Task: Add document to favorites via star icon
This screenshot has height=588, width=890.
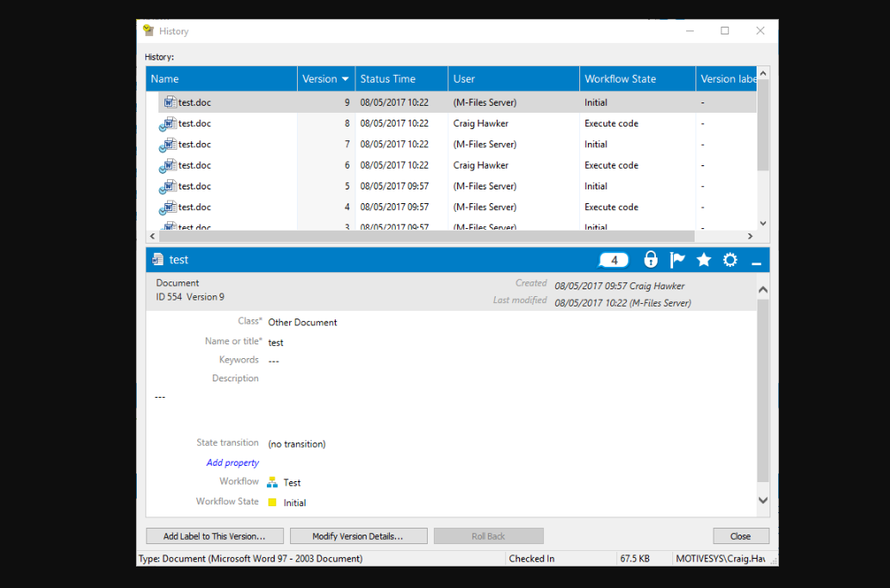Action: tap(703, 259)
